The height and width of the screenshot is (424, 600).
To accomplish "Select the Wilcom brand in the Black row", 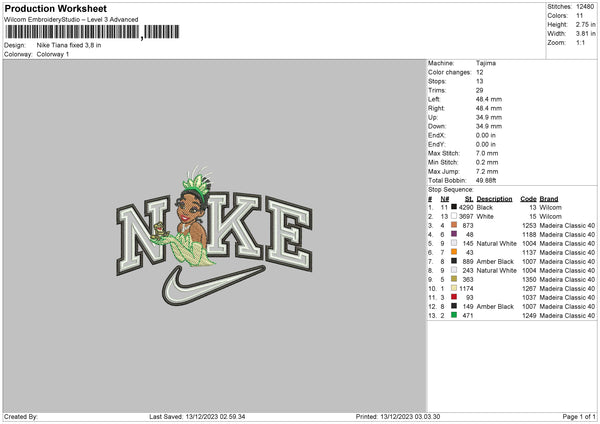I will tap(551, 207).
